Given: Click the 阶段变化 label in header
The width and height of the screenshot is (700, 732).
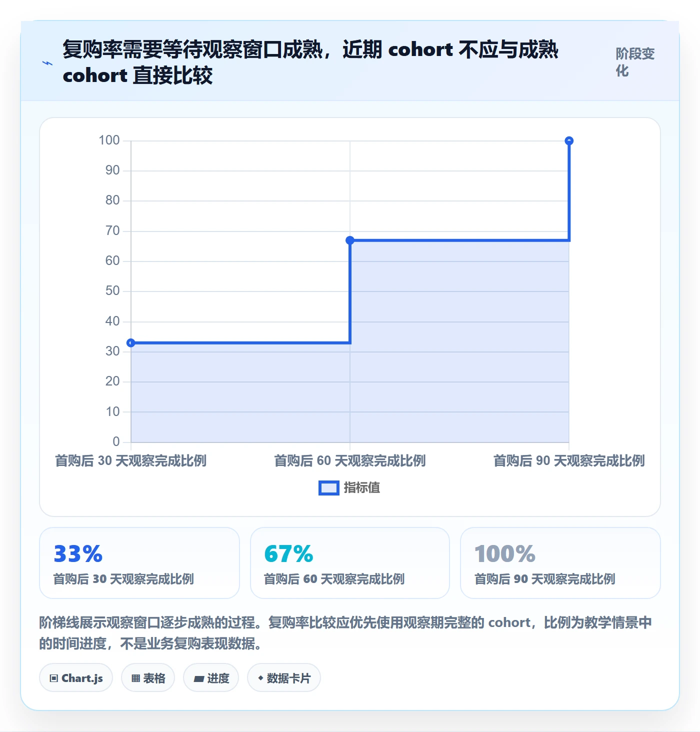Looking at the screenshot, I should click(x=635, y=62).
